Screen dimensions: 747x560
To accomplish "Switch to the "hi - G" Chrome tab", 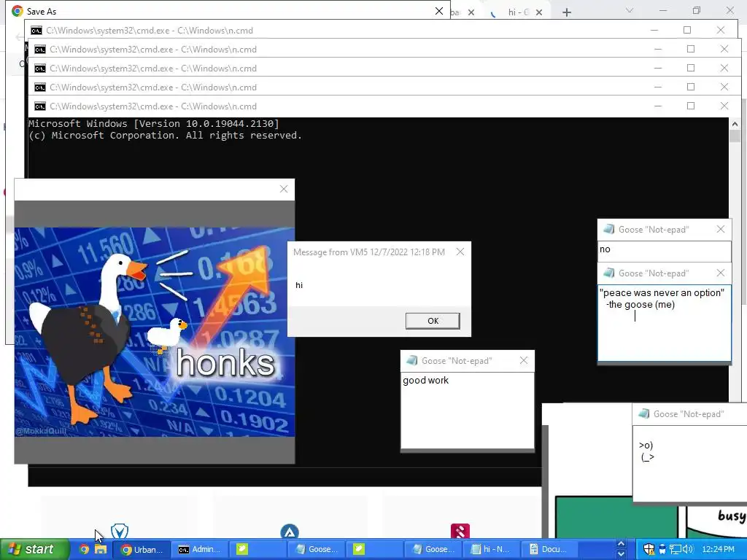I will 518,12.
